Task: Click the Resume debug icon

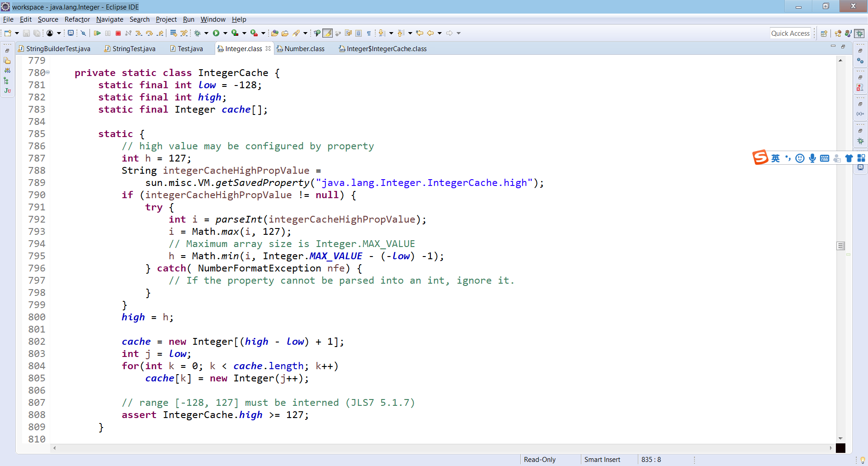Action: coord(97,33)
